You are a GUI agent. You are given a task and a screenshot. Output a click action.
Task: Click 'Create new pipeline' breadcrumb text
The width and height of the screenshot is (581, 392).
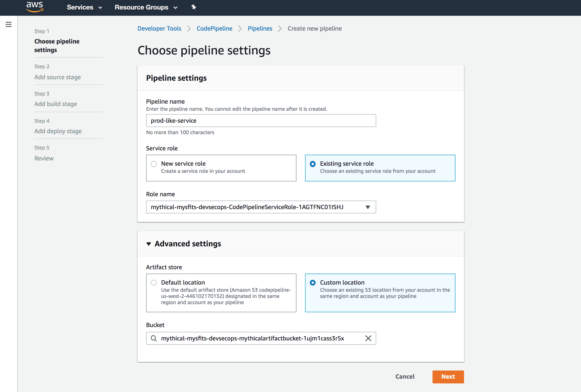315,28
